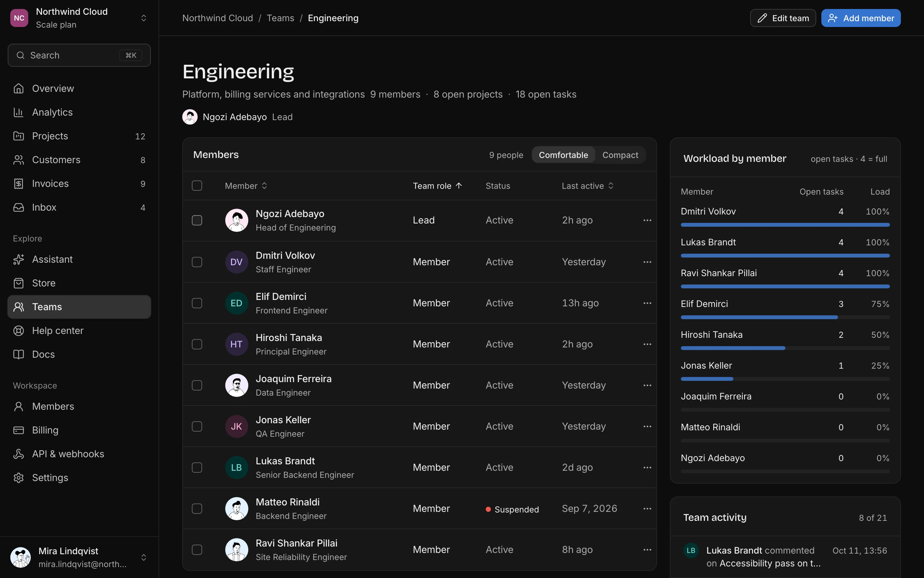Image resolution: width=924 pixels, height=578 pixels.
Task: Select the Comfortable density view
Action: (563, 155)
